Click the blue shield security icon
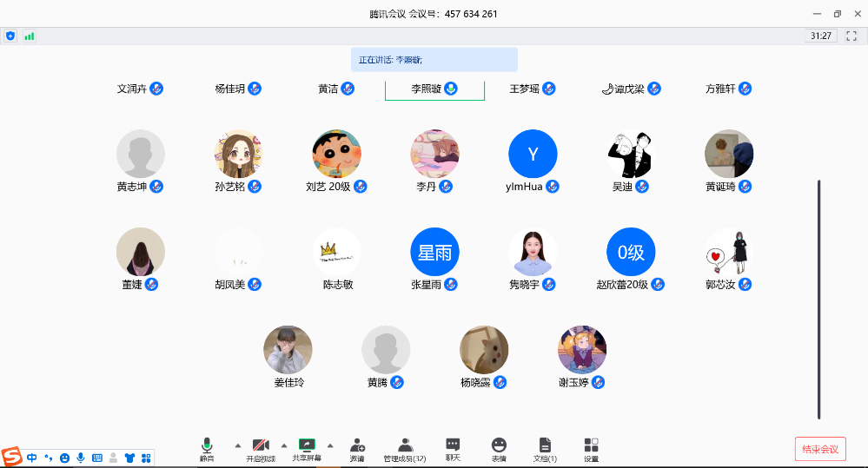Screen dimensions: 868x468 10,36
